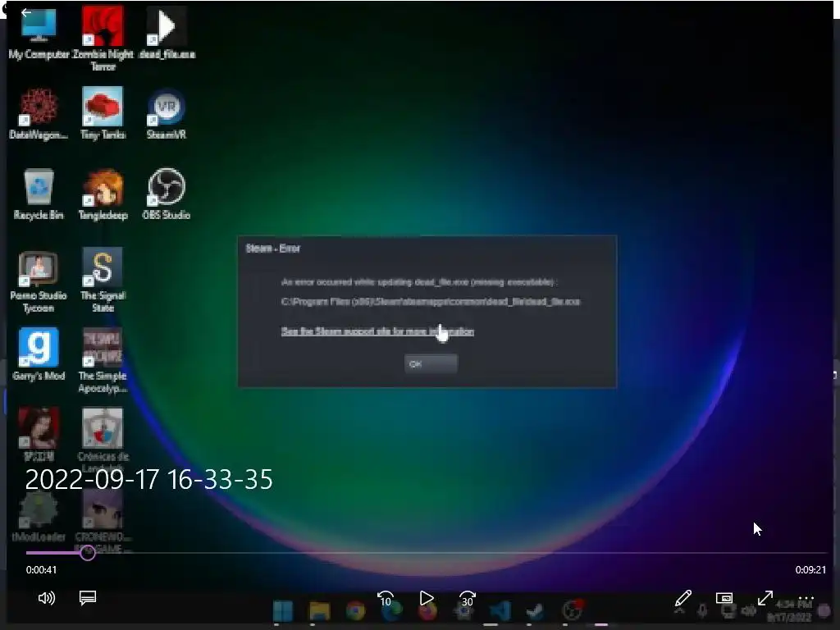
Task: Select the tModLoader desktop icon
Action: coord(39,515)
